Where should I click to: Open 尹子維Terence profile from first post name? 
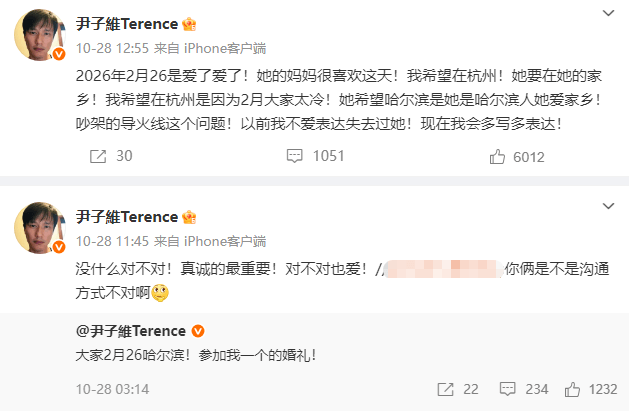pyautogui.click(x=128, y=24)
